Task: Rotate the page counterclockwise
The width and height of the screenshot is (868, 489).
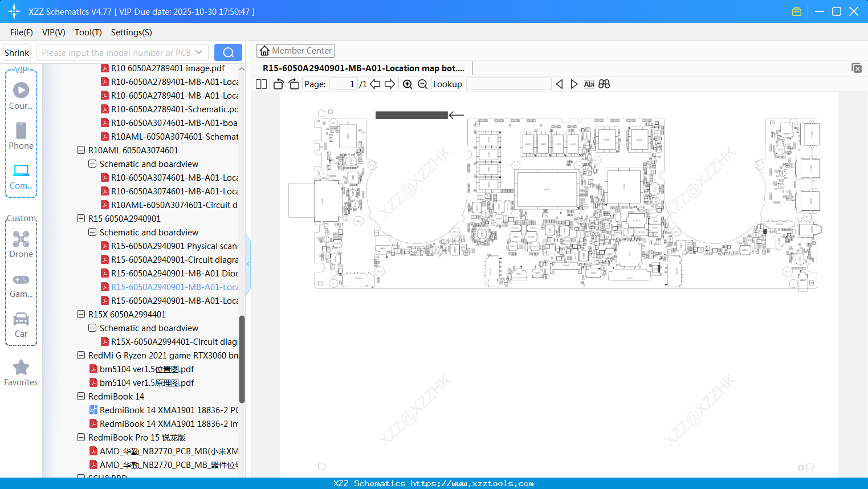Action: (278, 84)
